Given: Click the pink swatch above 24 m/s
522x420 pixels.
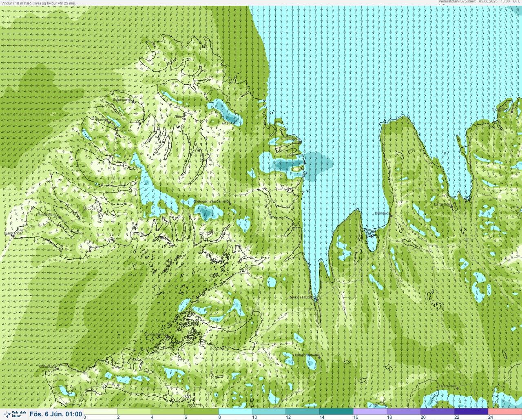Looking at the screenshot, I should (x=505, y=411).
